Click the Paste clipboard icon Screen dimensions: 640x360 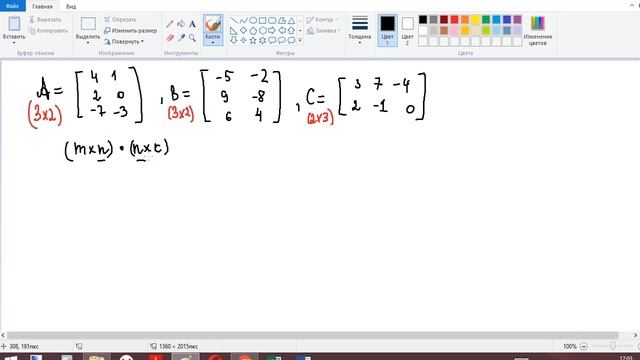pos(14,24)
